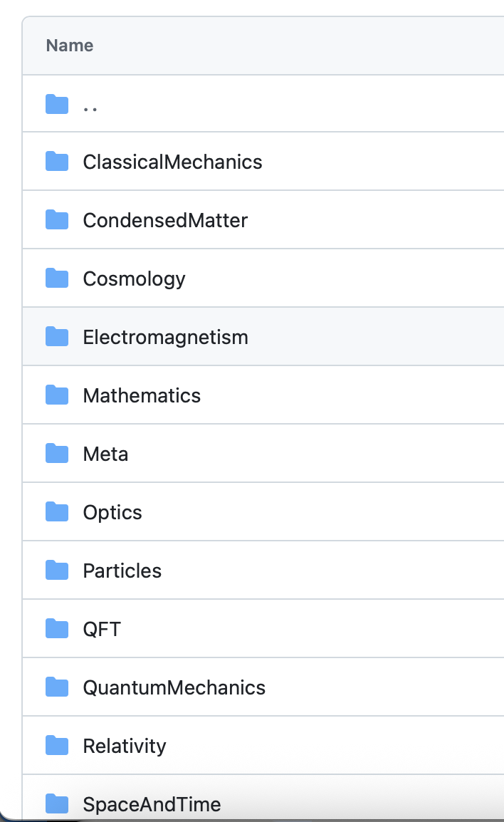
Task: Open the Meta folder link
Action: 105,454
